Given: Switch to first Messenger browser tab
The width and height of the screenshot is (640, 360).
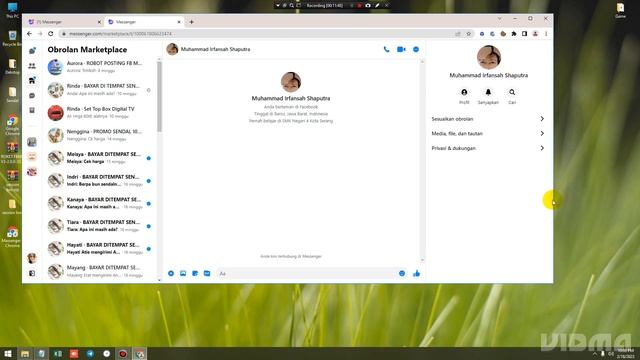Looking at the screenshot, I should (64, 22).
